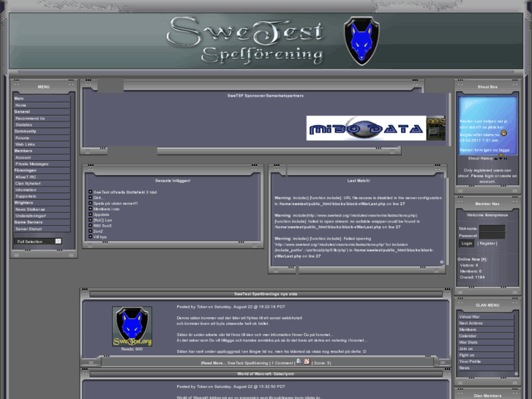Click the laughing smiley in Shout Box
Image resolution: width=532 pixels, height=399 pixels.
pyautogui.click(x=504, y=133)
